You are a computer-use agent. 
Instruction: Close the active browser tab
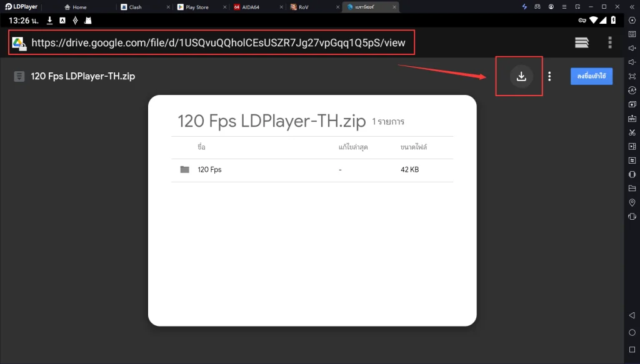(394, 7)
